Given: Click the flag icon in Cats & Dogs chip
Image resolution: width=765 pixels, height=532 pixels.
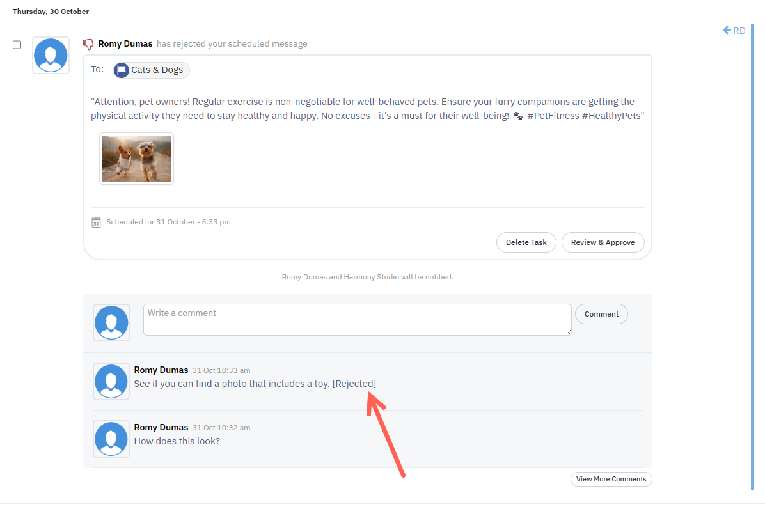Looking at the screenshot, I should [x=122, y=70].
